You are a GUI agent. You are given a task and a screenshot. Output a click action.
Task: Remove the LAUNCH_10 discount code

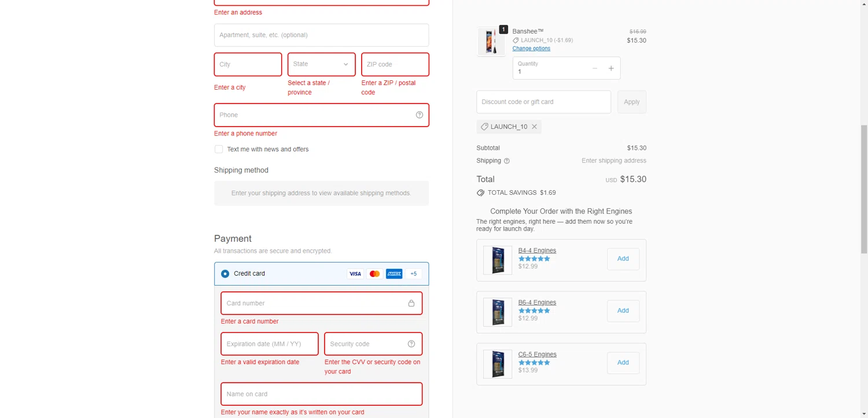pos(534,127)
